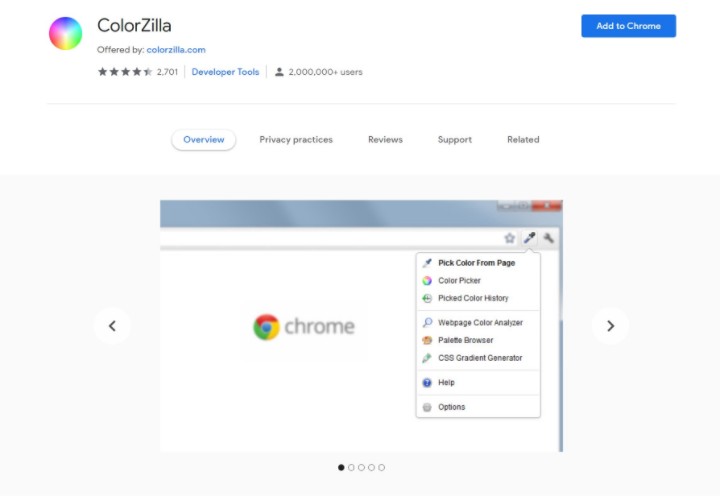Click the wrench icon in screenshot toolbar
720x499 pixels.
click(549, 238)
